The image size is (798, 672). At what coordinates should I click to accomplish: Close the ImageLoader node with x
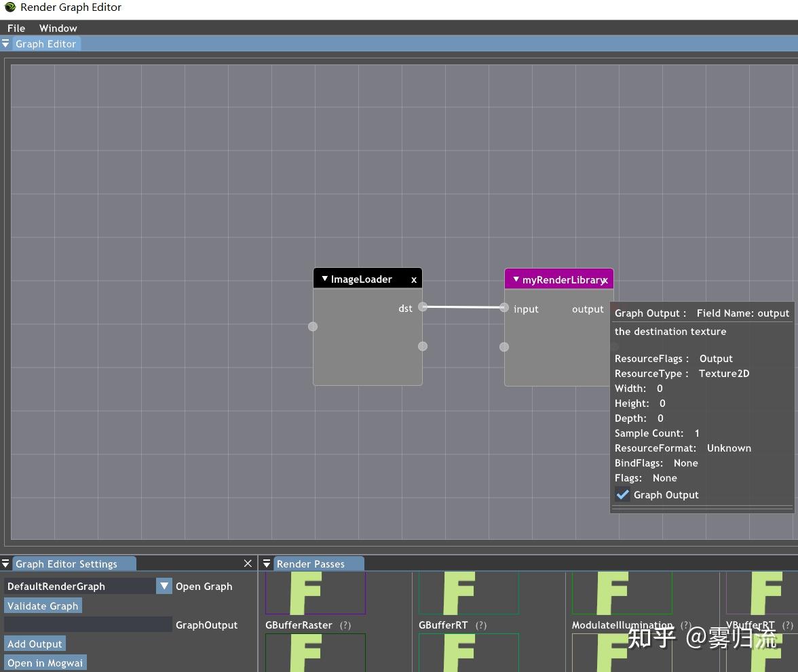coord(414,280)
